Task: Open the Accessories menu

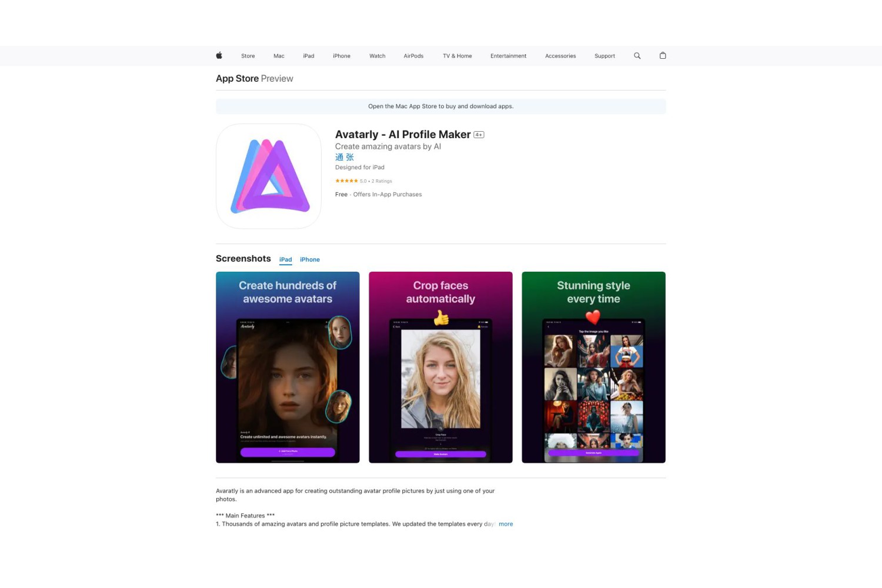Action: coord(560,56)
